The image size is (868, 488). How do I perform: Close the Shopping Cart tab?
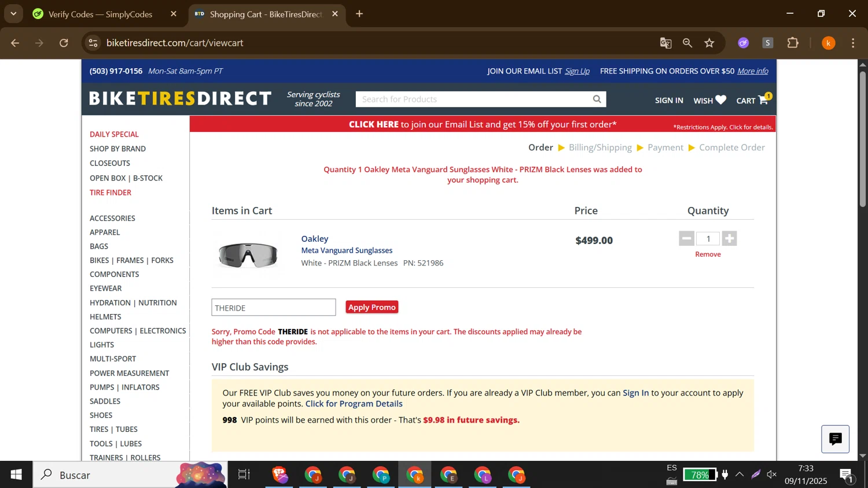(x=335, y=14)
